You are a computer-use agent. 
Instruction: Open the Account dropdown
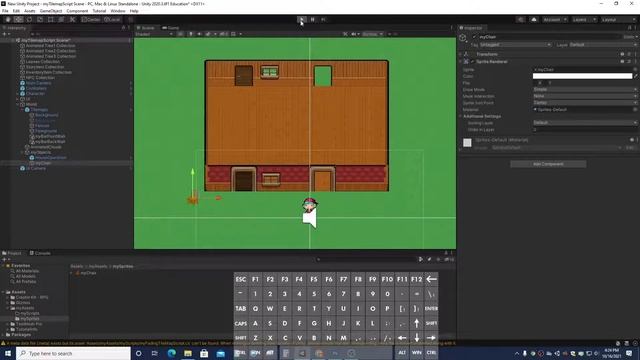tap(555, 20)
